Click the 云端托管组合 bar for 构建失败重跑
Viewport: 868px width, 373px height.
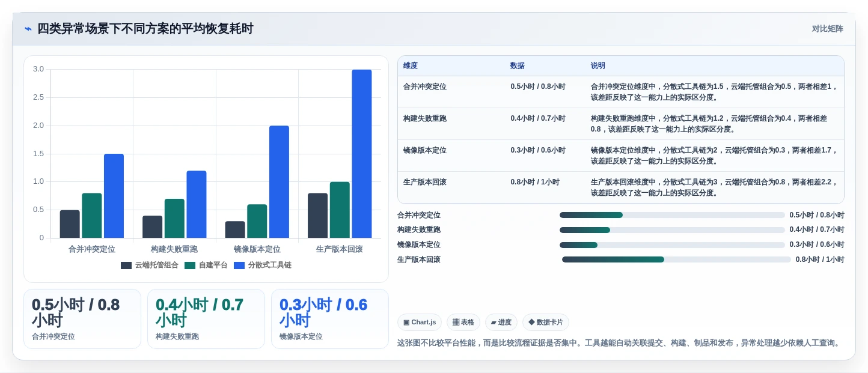[x=153, y=227]
